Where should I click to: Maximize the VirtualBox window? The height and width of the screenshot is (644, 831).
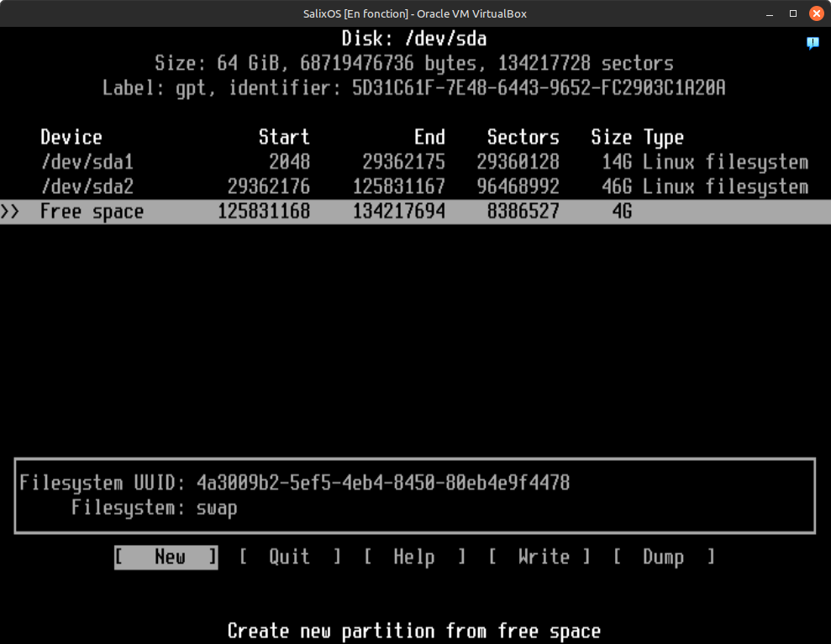pyautogui.click(x=792, y=13)
